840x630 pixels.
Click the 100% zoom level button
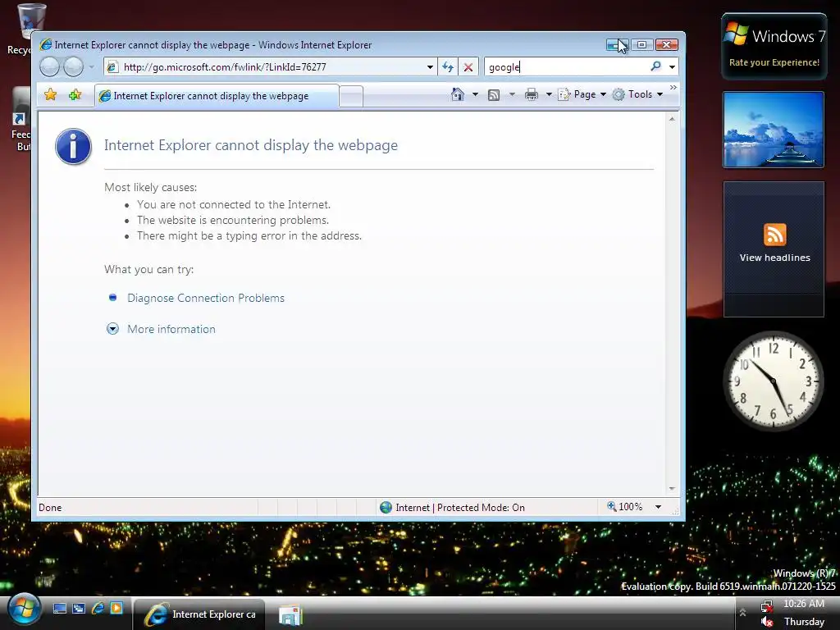[624, 507]
